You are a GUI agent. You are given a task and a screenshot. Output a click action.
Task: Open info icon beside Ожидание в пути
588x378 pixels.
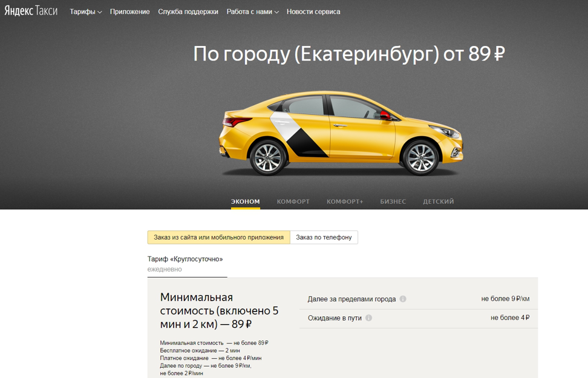click(368, 318)
